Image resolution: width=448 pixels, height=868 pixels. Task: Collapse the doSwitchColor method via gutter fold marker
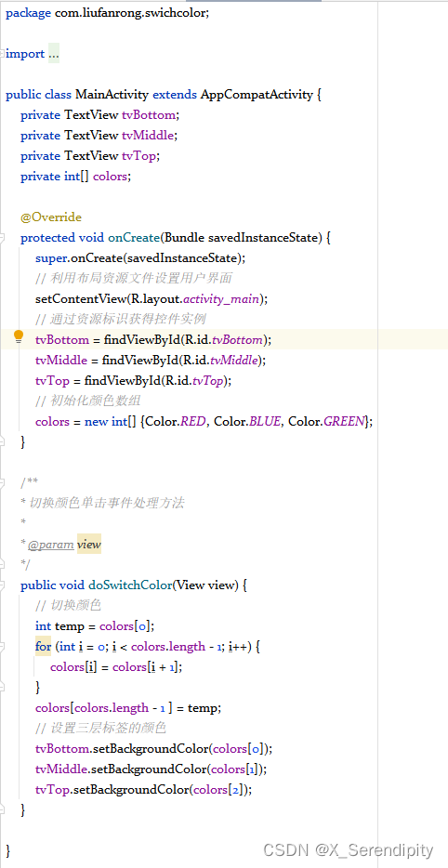tap(2, 585)
